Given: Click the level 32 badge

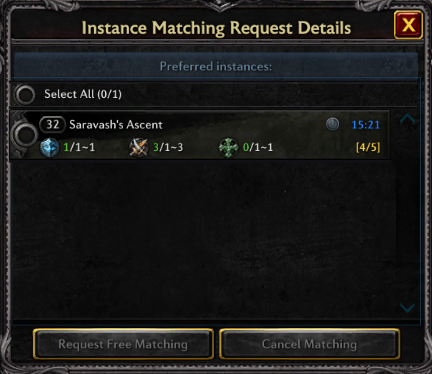Looking at the screenshot, I should point(52,124).
